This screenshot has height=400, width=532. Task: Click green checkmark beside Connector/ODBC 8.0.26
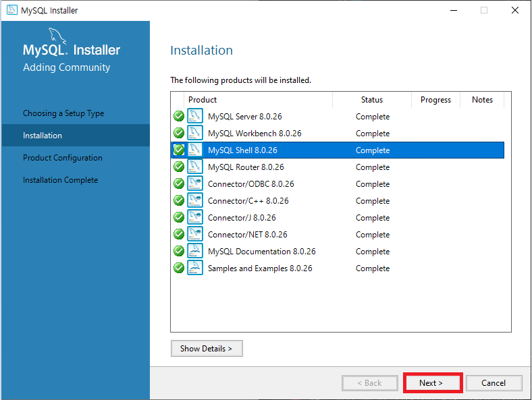179,183
